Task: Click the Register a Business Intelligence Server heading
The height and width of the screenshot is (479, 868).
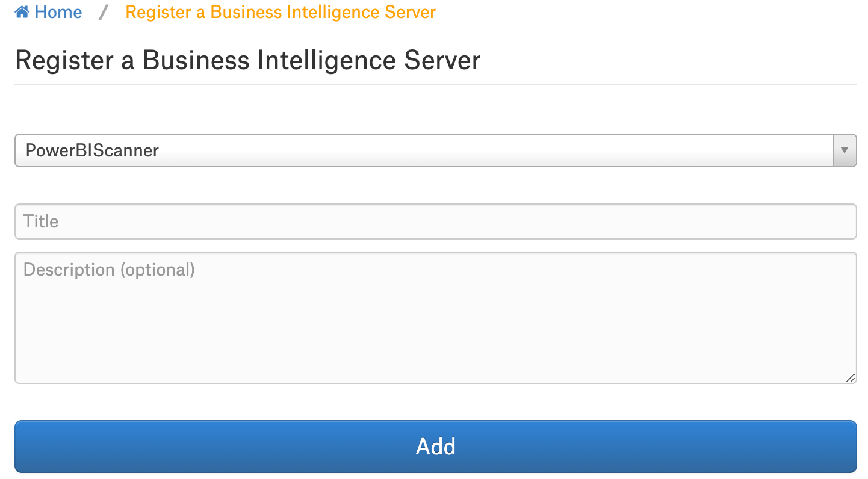Action: (248, 61)
